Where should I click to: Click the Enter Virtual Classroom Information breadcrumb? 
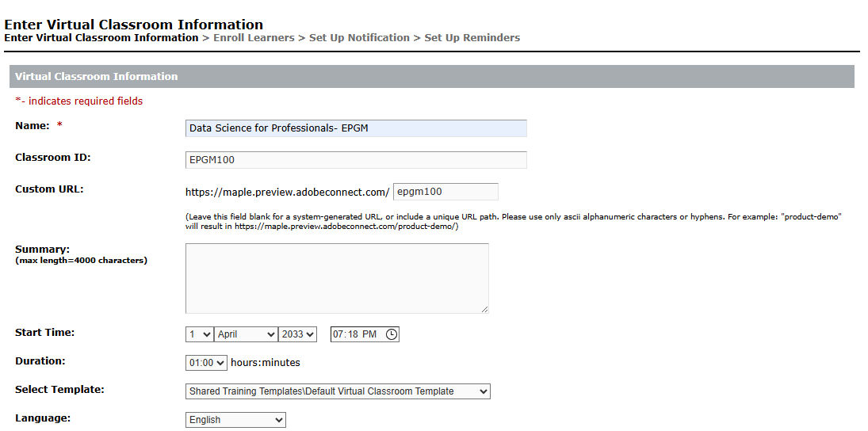pos(101,38)
